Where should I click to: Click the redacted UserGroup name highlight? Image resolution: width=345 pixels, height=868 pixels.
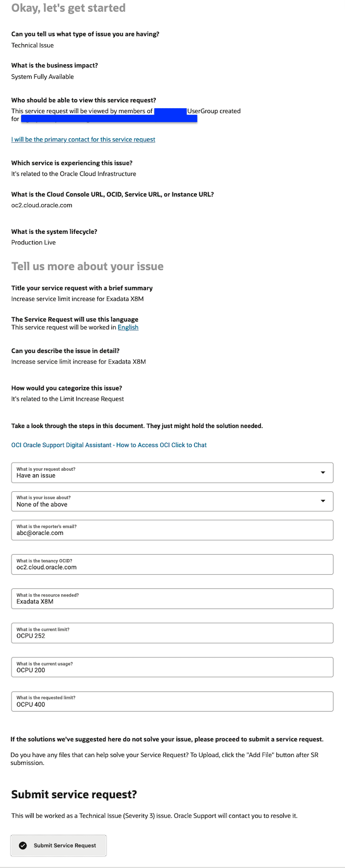170,111
